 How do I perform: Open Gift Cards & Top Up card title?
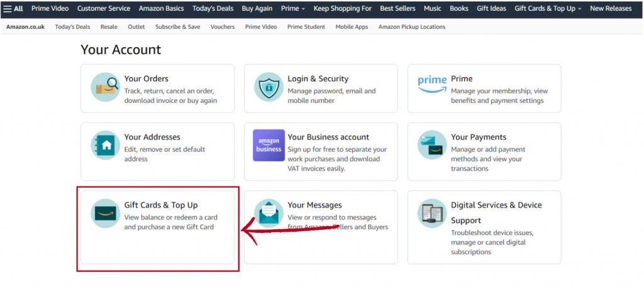(161, 205)
